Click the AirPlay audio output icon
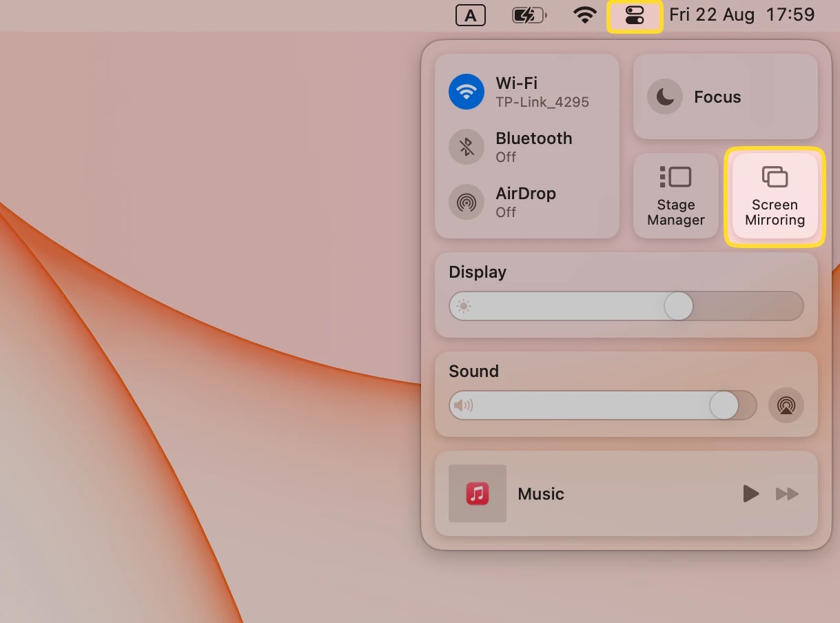This screenshot has height=623, width=840. [786, 405]
